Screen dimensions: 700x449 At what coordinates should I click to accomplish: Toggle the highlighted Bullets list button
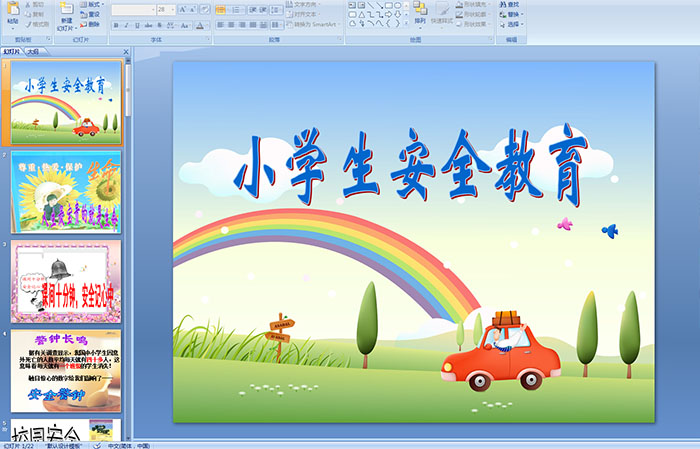click(222, 9)
